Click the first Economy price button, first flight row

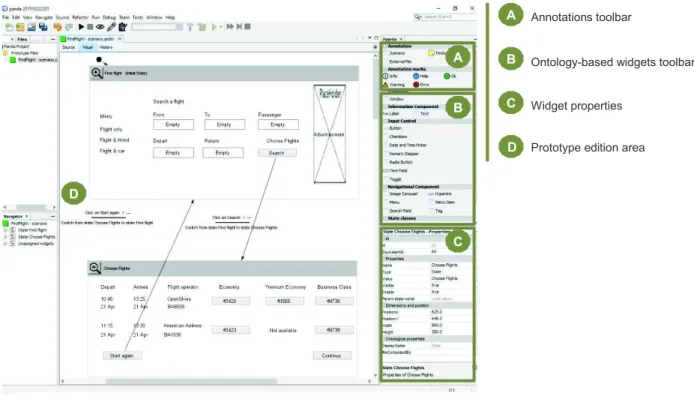coord(230,301)
